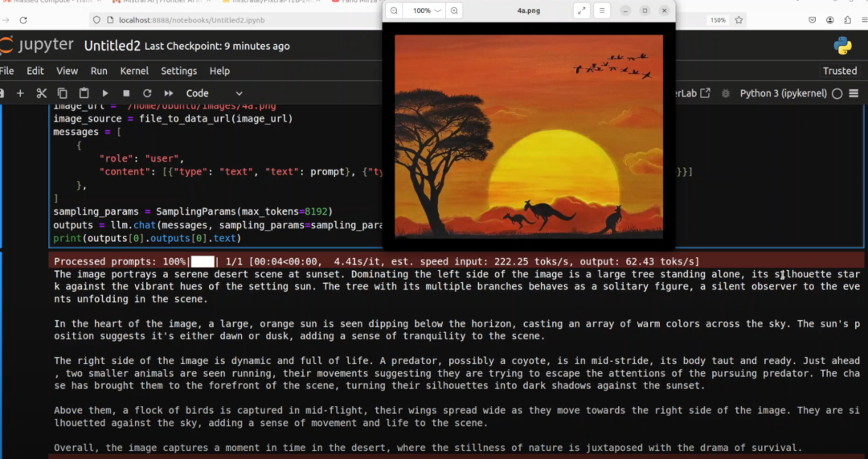Viewport: 868px width, 459px height.
Task: Zoom in on the 4a.png image
Action: (455, 10)
